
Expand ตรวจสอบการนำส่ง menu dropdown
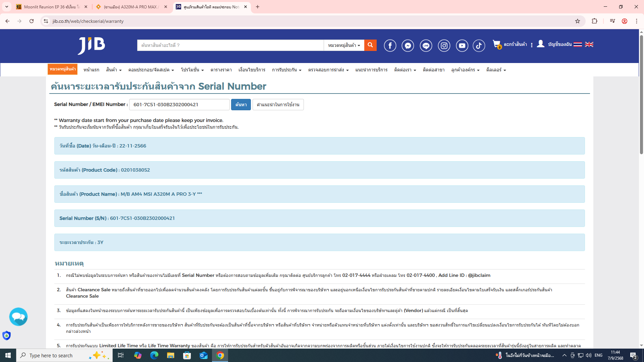tap(328, 70)
